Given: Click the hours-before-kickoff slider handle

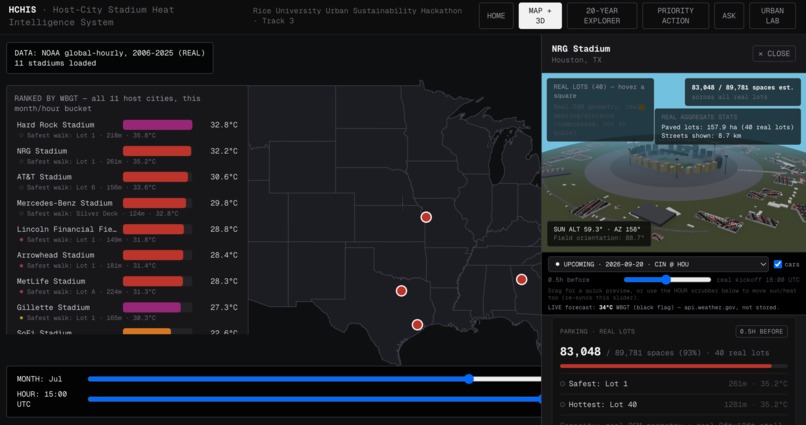Looking at the screenshot, I should tap(666, 280).
